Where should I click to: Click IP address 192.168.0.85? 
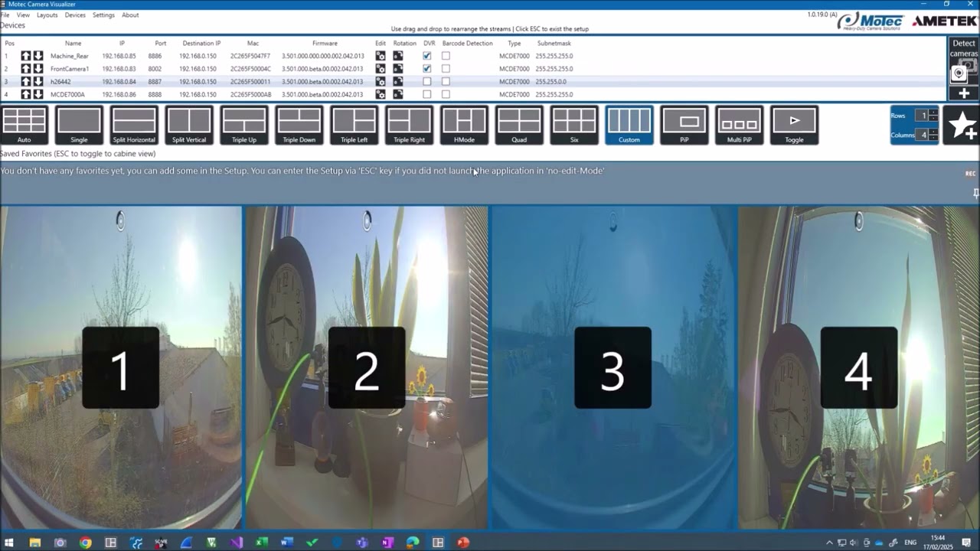point(119,56)
